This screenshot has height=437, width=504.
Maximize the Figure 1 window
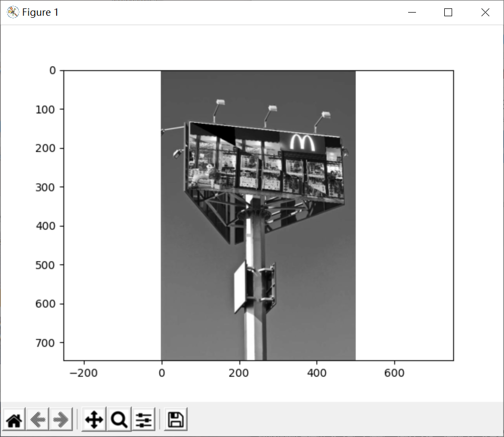click(448, 12)
